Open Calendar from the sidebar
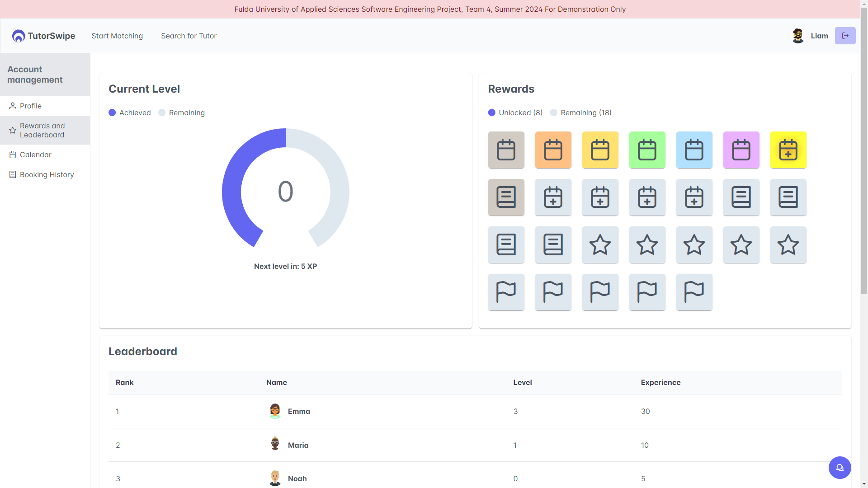 [x=35, y=155]
